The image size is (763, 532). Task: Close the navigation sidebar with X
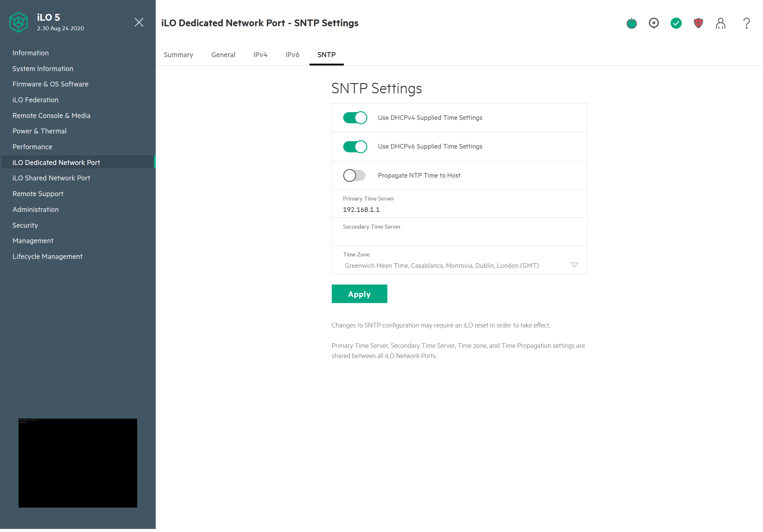tap(139, 22)
